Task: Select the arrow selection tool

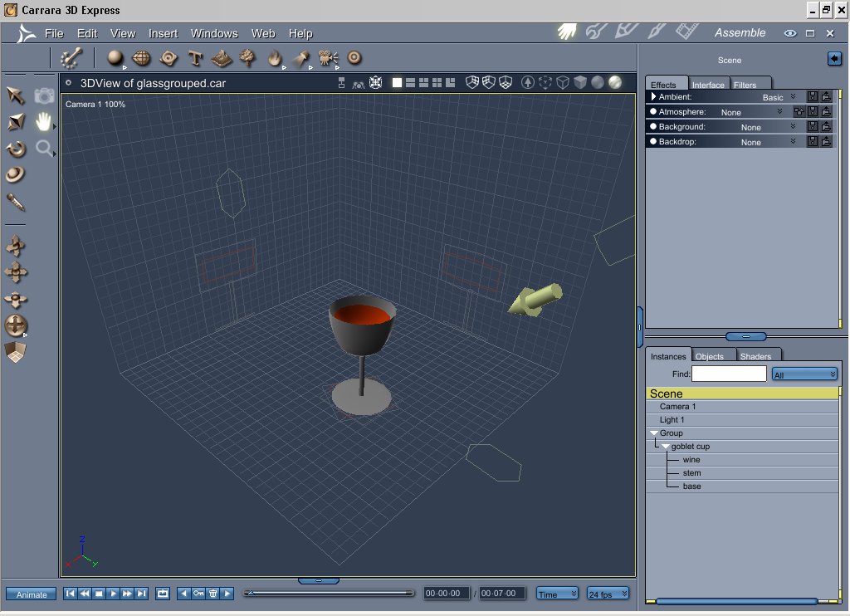Action: (x=16, y=95)
